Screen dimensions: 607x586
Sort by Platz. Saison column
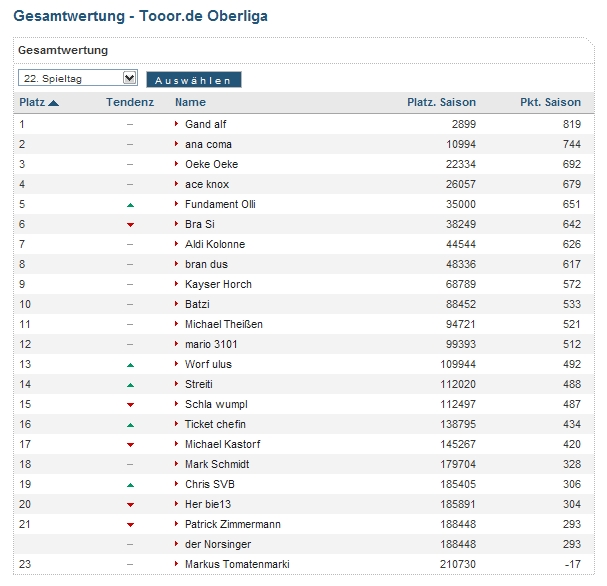(x=441, y=102)
